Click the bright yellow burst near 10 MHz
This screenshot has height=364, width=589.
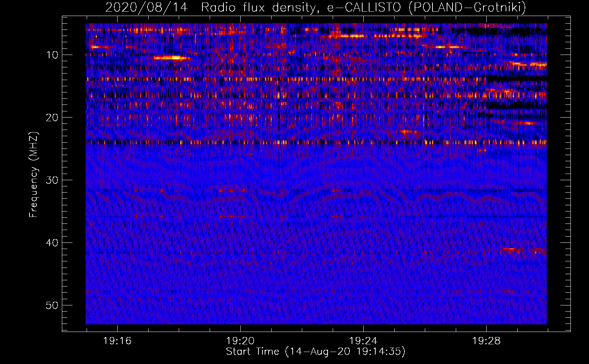(x=171, y=58)
